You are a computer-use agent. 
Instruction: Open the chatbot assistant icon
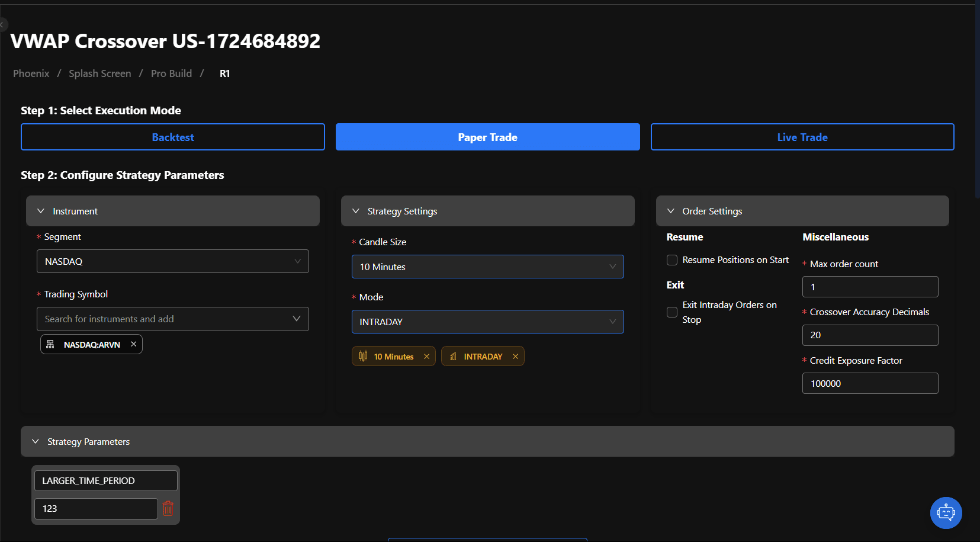coord(946,512)
